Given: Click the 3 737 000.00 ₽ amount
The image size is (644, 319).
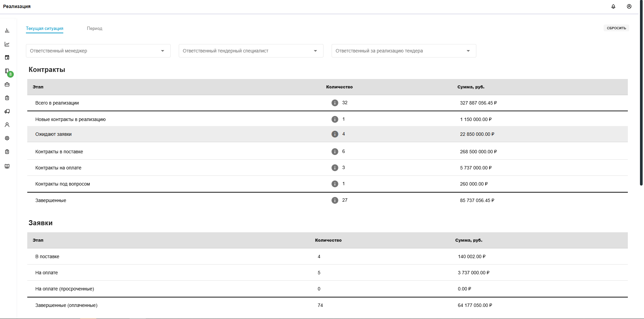Looking at the screenshot, I should click(x=474, y=273).
